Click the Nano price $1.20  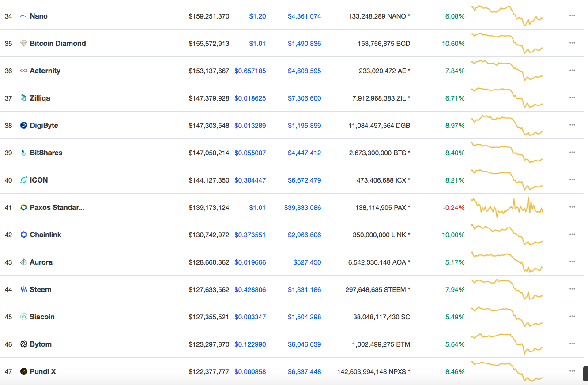tap(257, 16)
